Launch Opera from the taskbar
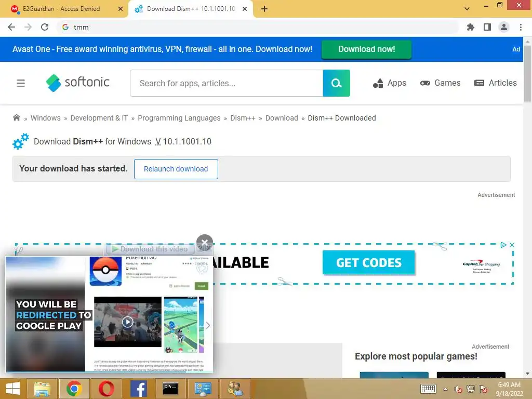The height and width of the screenshot is (399, 532). (106, 389)
